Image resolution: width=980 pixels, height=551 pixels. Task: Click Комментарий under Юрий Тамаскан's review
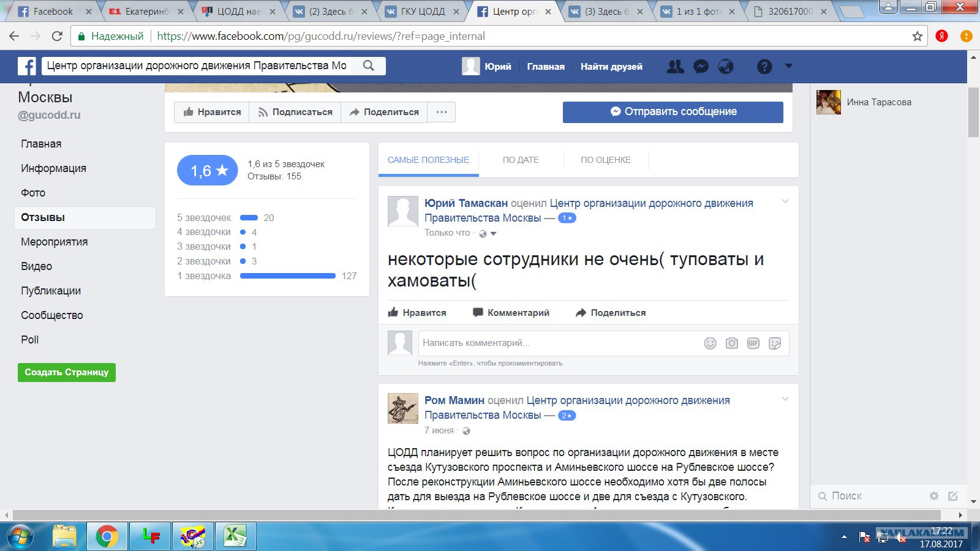pyautogui.click(x=511, y=313)
